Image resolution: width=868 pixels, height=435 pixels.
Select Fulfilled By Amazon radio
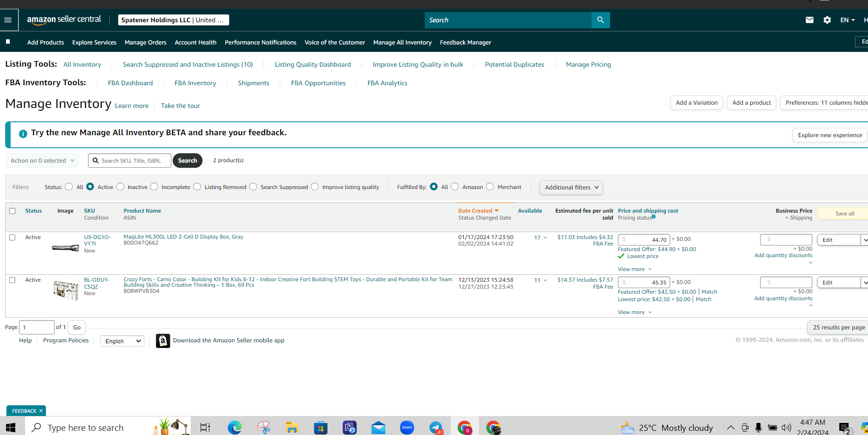coord(455,187)
